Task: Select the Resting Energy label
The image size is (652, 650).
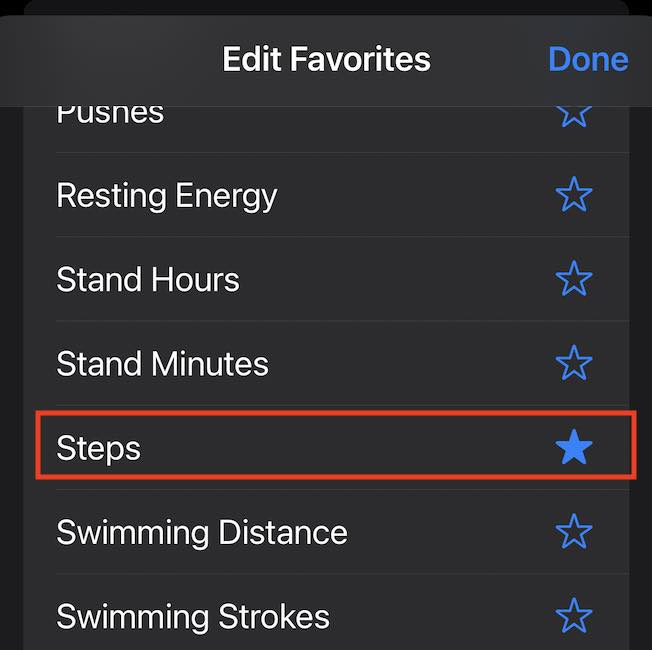Action: [x=167, y=195]
